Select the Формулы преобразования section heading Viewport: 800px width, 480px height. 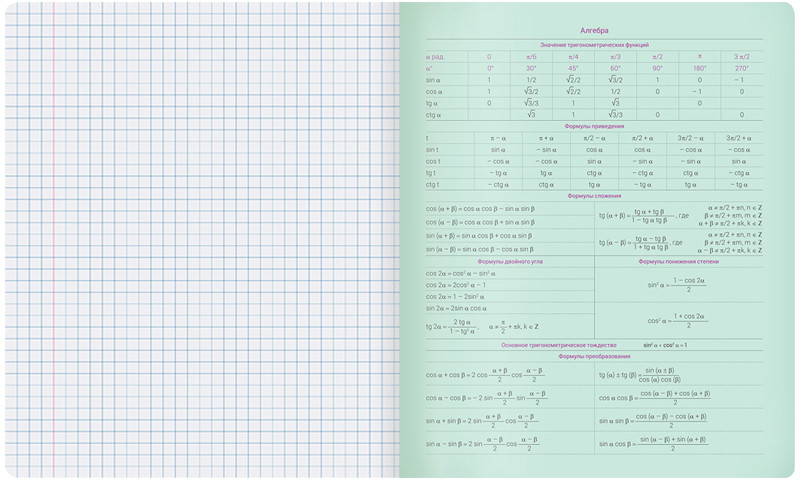pos(594,357)
